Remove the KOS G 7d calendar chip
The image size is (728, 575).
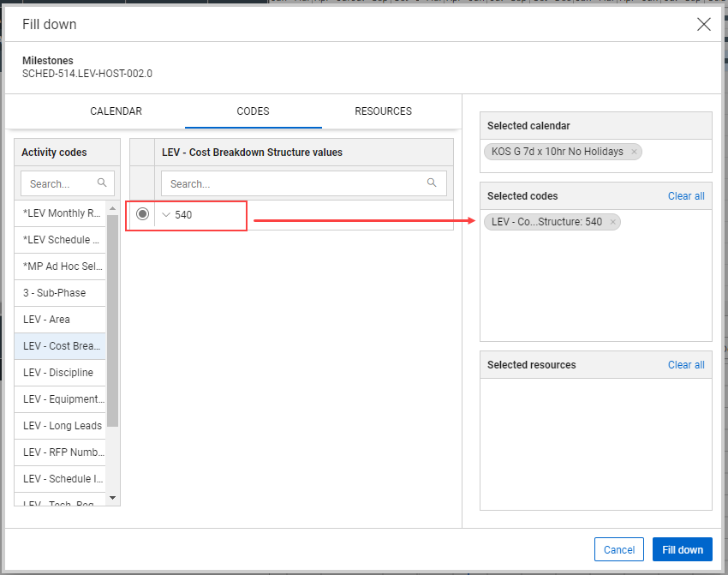pos(634,152)
